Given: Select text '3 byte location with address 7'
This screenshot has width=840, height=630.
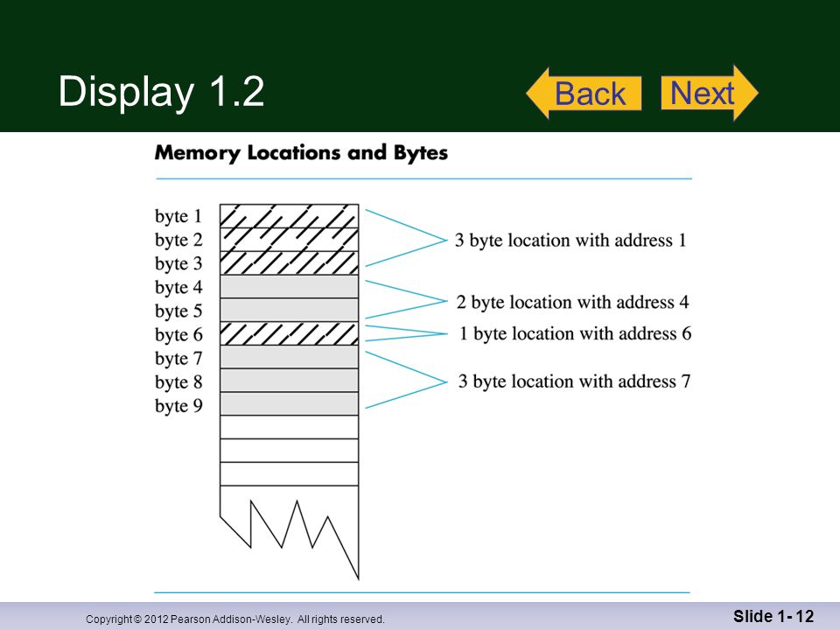Looking at the screenshot, I should tap(574, 381).
